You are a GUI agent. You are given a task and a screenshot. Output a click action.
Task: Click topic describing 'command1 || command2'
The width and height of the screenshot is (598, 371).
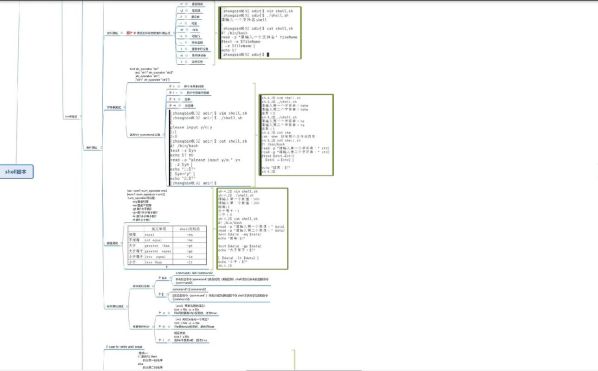coord(220,296)
